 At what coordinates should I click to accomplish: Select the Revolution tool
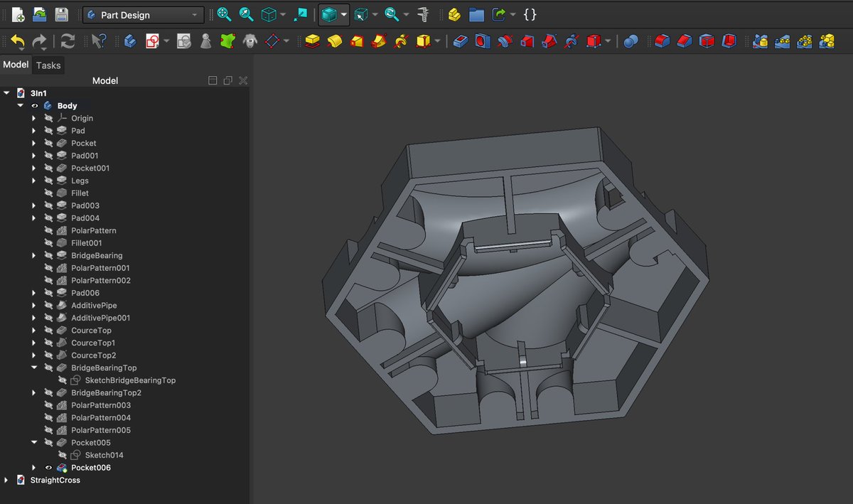[333, 42]
